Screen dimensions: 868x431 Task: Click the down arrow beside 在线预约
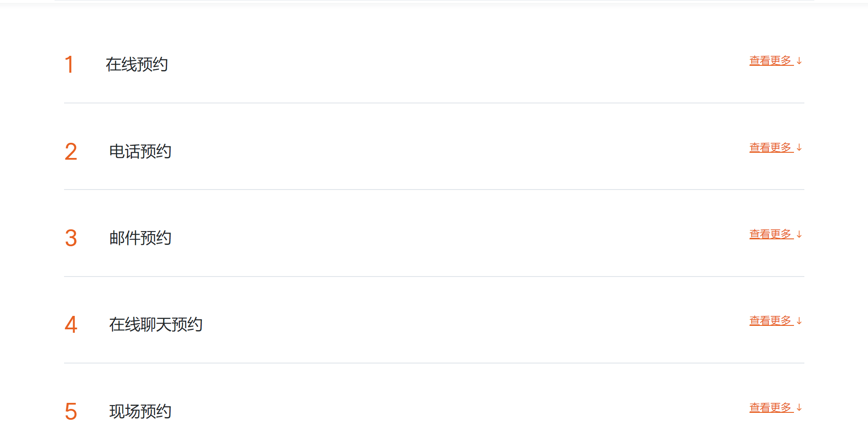(x=799, y=61)
